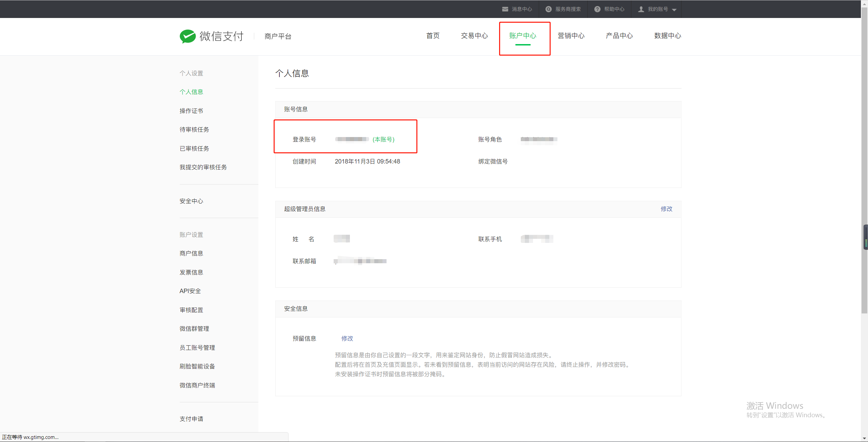
Task: Click the 超级管理员信息 section title
Action: (305, 209)
